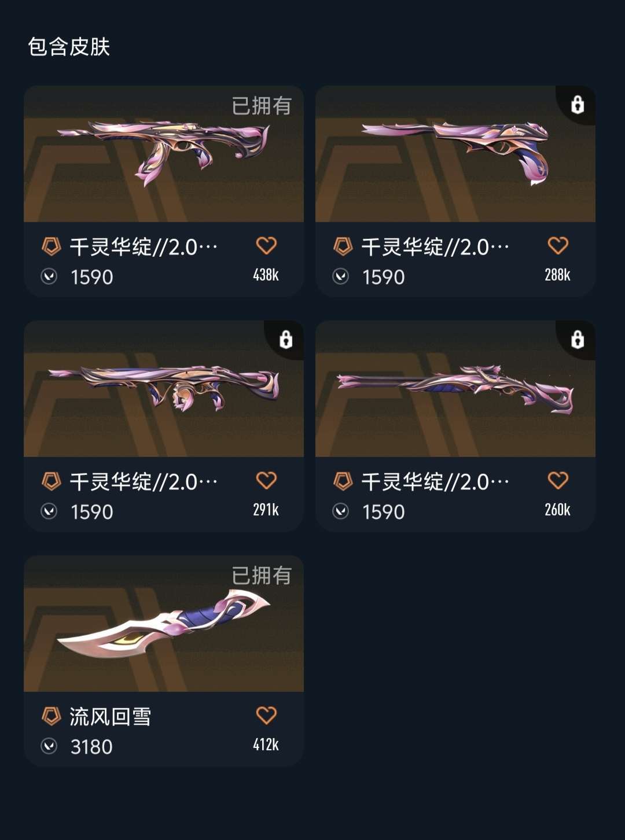
Task: Open the 千灵华绽 pistol skin title
Action: [435, 247]
